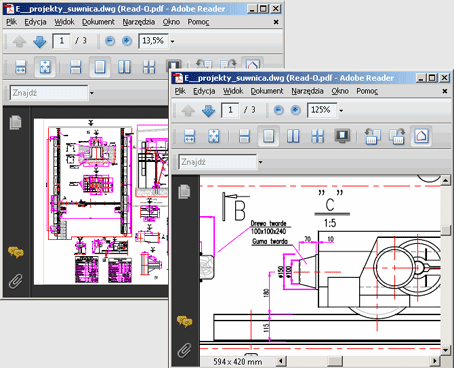Image resolution: width=454 pixels, height=368 pixels.
Task: Open the Narzędzia menu in front window
Action: tap(307, 91)
